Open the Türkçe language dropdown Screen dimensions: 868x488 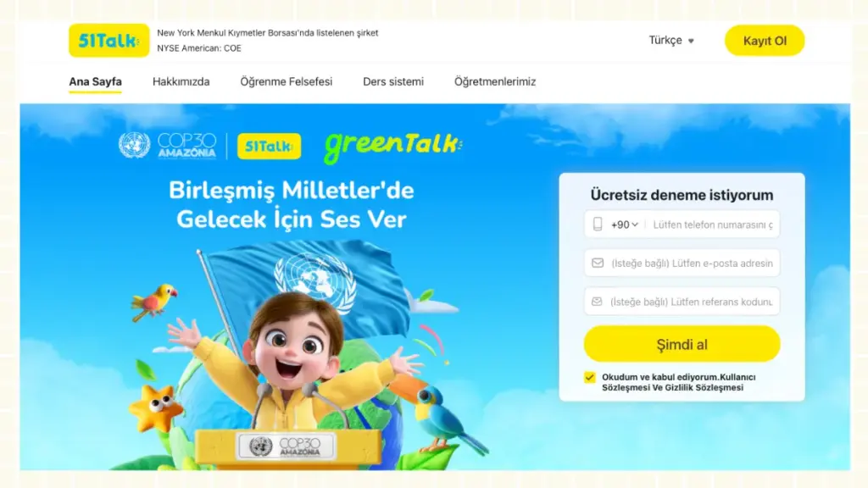pos(671,41)
